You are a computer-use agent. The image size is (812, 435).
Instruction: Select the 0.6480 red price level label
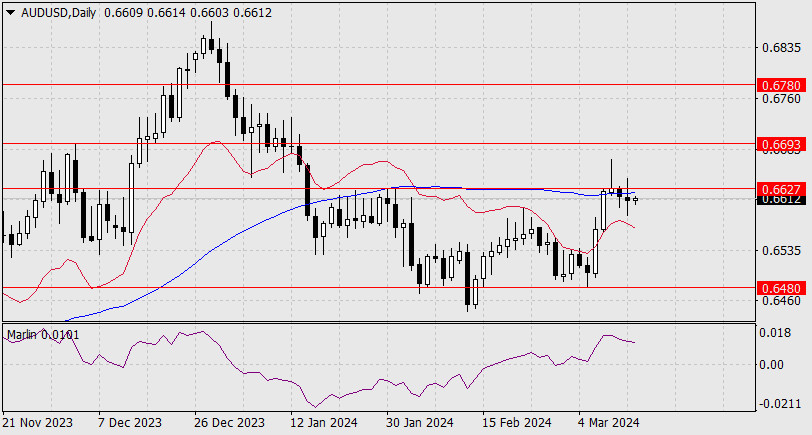(x=781, y=288)
